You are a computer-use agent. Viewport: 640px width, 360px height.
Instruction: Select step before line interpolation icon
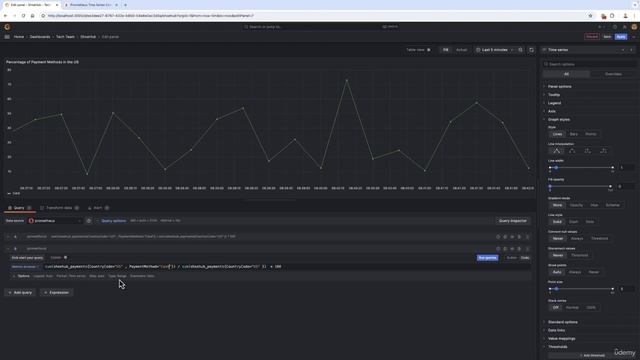click(x=587, y=151)
